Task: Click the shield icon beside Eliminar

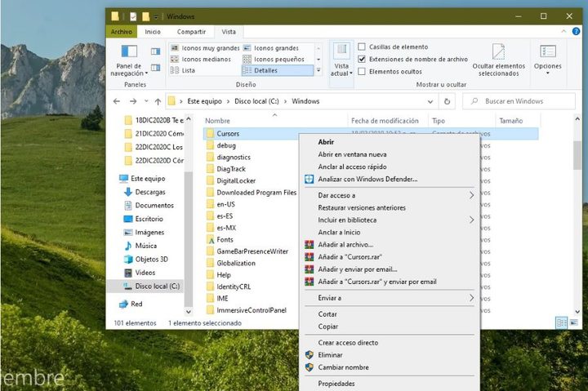Action: [x=309, y=355]
